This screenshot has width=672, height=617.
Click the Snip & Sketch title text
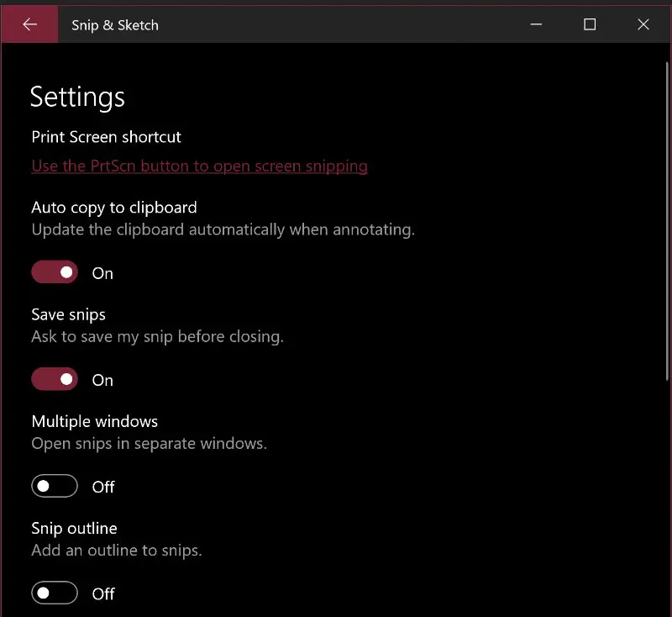click(x=115, y=25)
